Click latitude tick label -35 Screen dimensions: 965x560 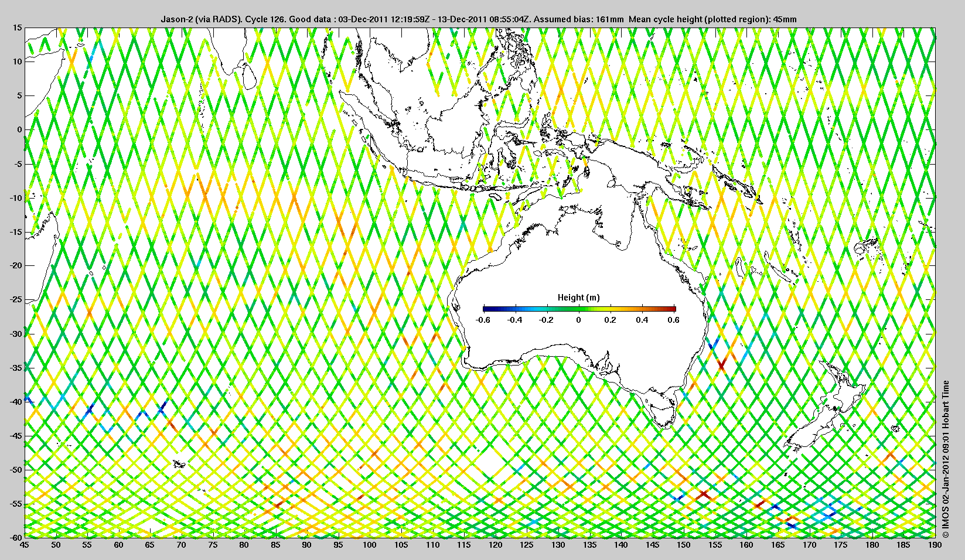click(x=15, y=368)
